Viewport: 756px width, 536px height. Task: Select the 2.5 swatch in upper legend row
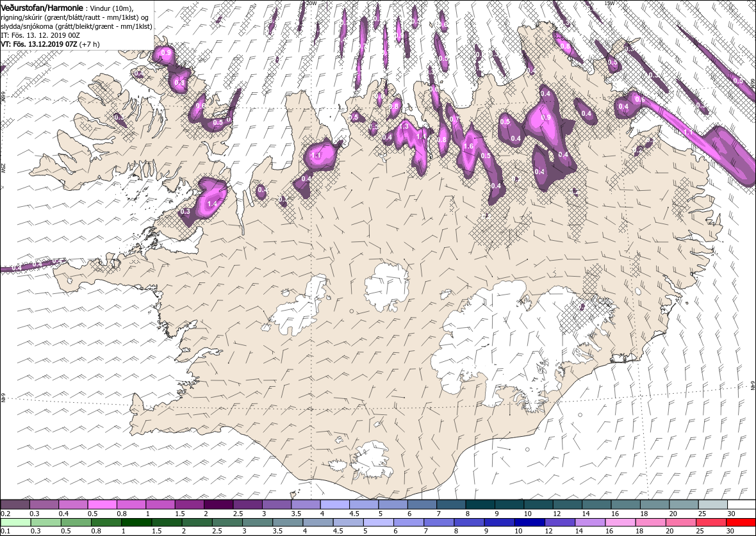pyautogui.click(x=247, y=504)
